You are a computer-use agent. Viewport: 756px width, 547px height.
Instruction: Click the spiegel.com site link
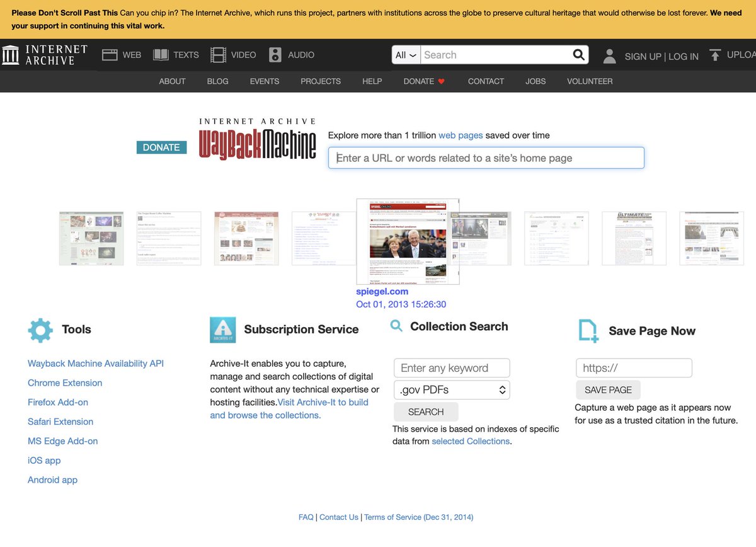pos(382,292)
